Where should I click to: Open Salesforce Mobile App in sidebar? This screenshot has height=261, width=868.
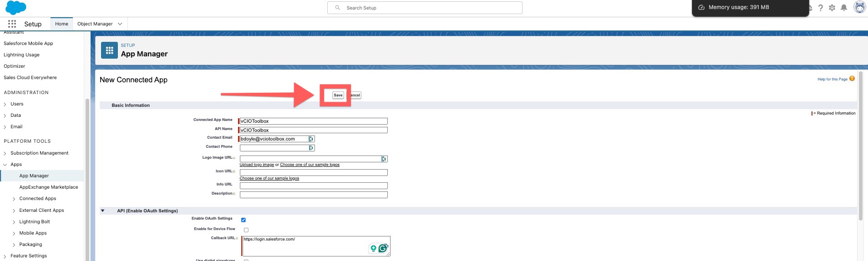(x=28, y=43)
